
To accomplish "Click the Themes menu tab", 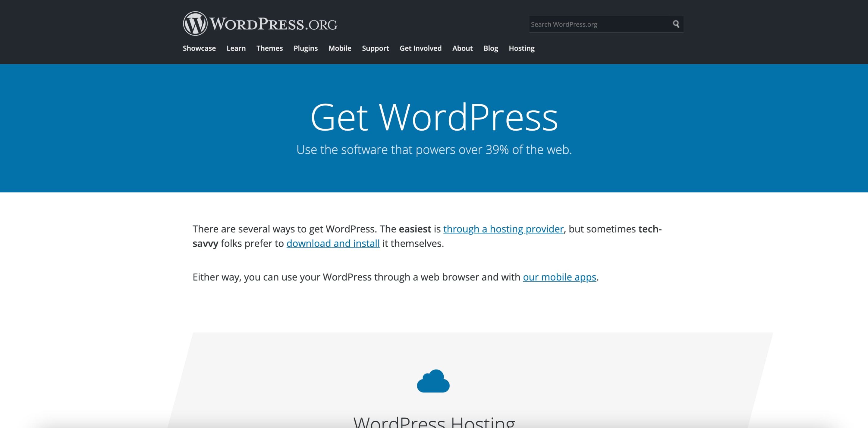I will [269, 48].
